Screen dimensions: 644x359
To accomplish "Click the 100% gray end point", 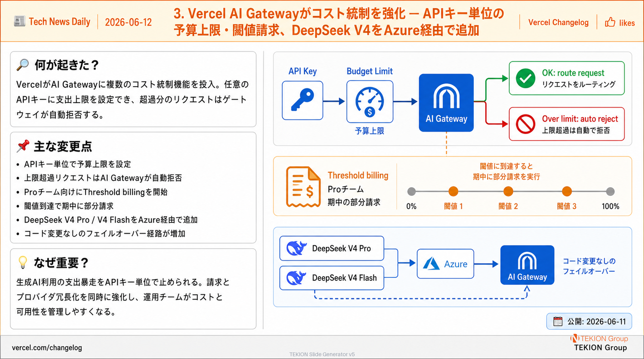I will pos(610,191).
